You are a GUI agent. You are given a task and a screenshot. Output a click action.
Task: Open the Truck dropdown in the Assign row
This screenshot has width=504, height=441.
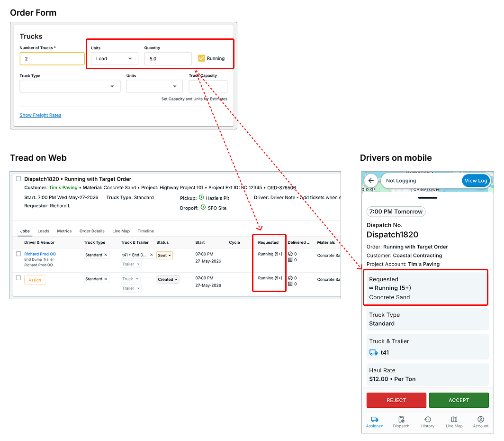click(x=131, y=279)
